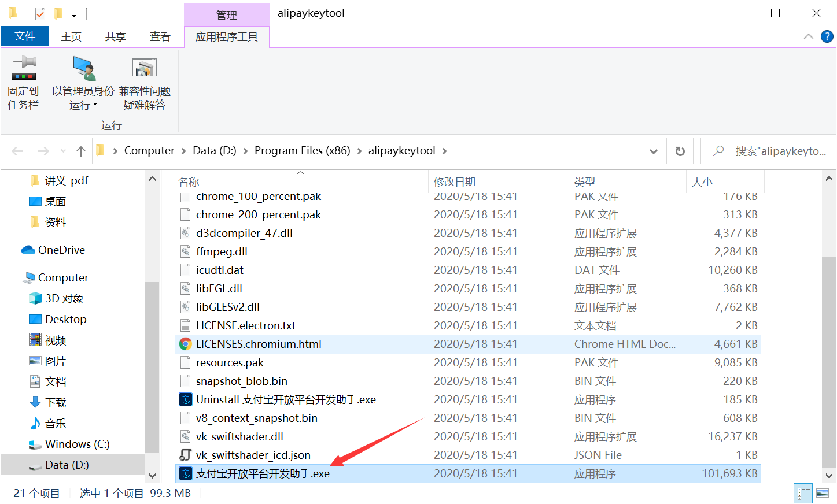837x504 pixels.
Task: Select the resources.pak file name
Action: point(230,363)
